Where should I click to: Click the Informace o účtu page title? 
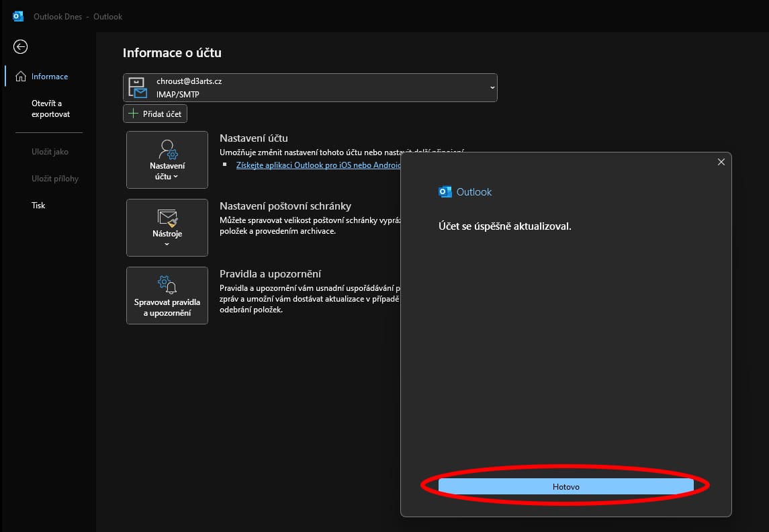pyautogui.click(x=172, y=53)
